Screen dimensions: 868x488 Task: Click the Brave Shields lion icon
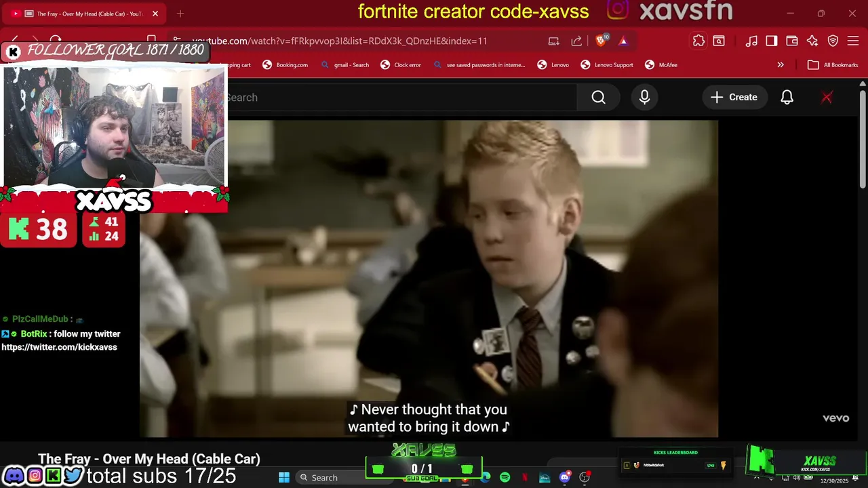tap(601, 41)
